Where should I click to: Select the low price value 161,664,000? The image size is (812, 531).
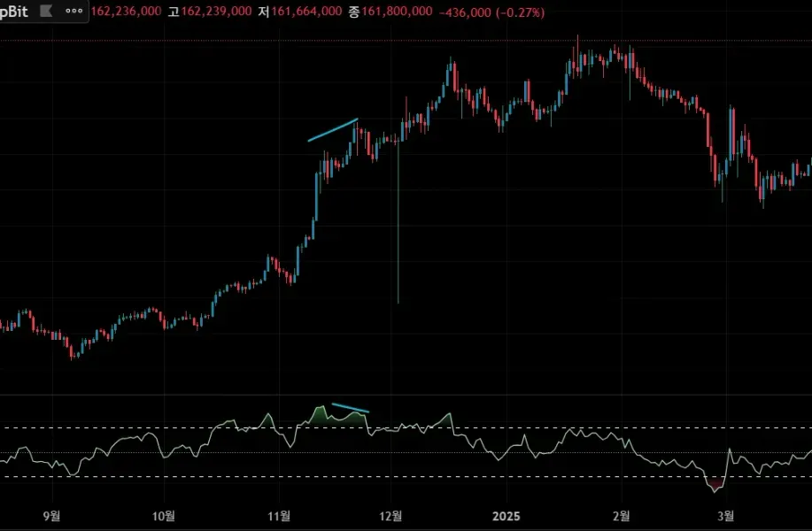[x=306, y=12]
